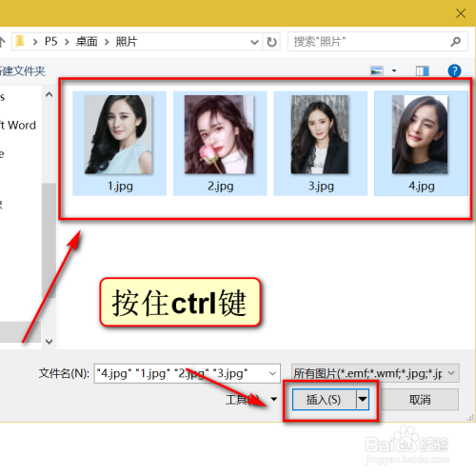Click the search magnifier icon

pos(455,42)
